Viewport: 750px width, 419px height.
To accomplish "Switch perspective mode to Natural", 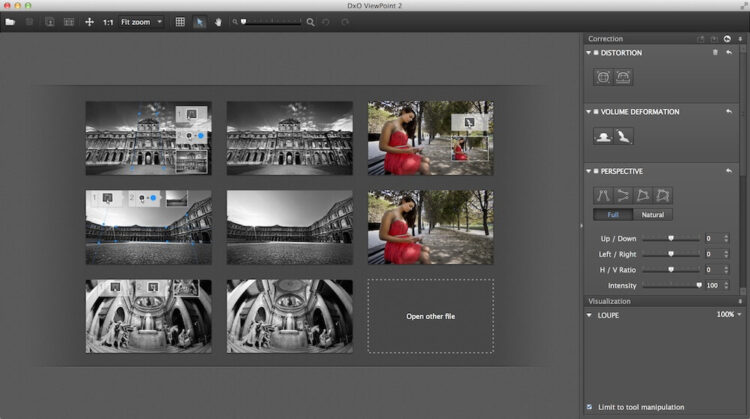I will [651, 214].
